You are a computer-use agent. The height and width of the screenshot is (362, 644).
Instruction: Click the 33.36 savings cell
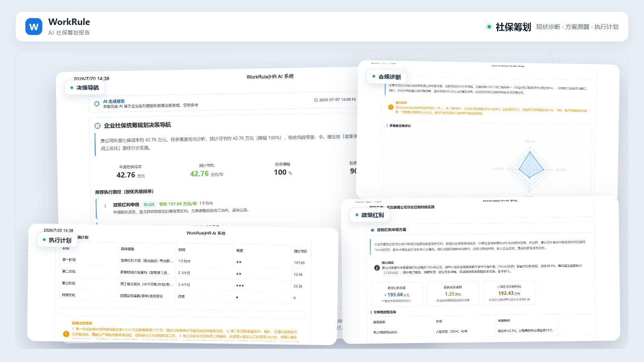[298, 286]
